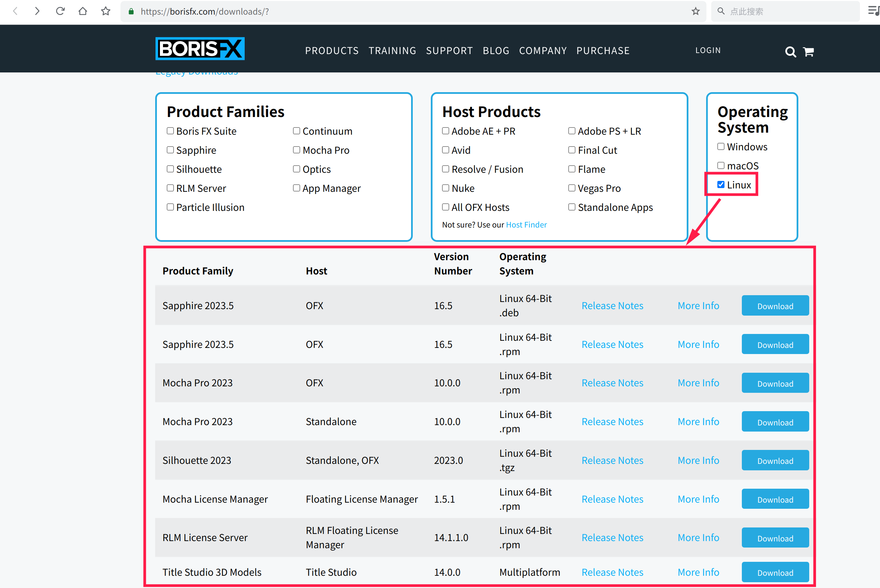Go to browser home page icon

pyautogui.click(x=83, y=11)
